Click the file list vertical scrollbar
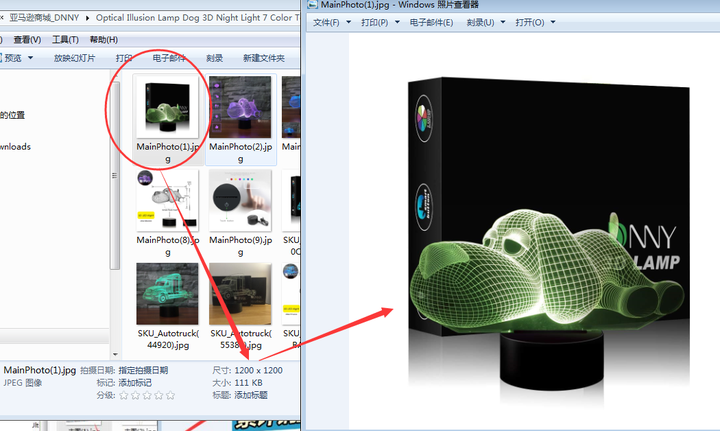Viewport: 720px width, 431px height. [x=115, y=175]
